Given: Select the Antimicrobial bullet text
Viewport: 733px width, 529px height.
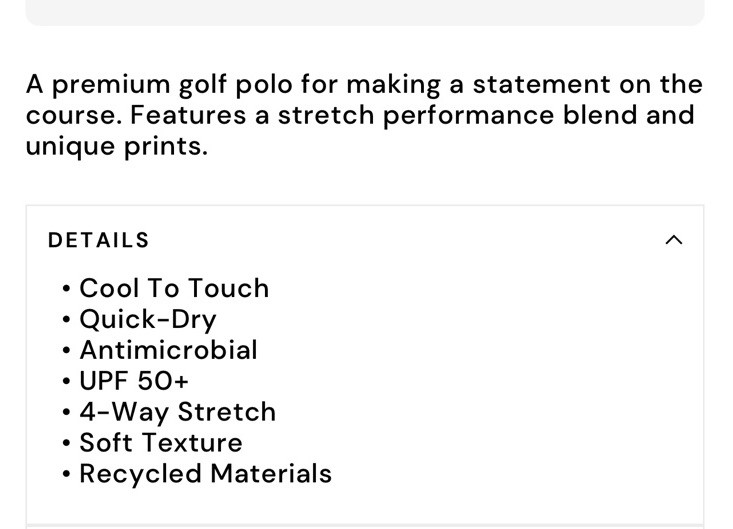Looking at the screenshot, I should (x=168, y=350).
